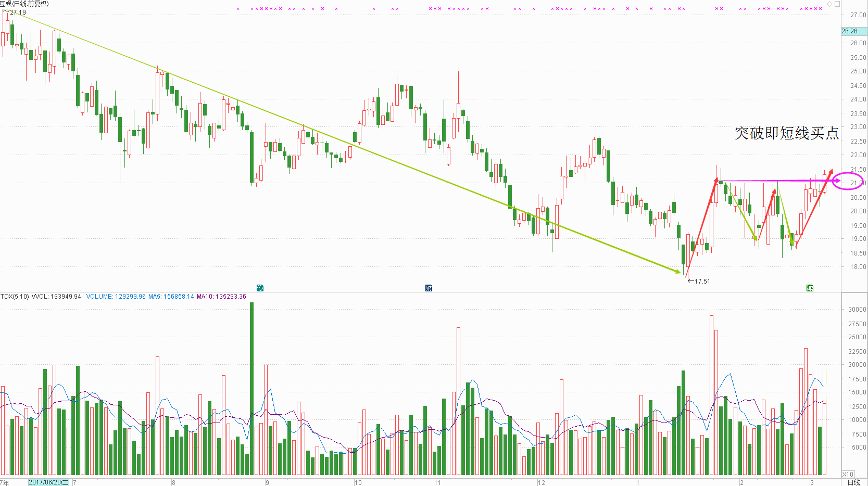Click the X10 volume scale label

(x=848, y=474)
